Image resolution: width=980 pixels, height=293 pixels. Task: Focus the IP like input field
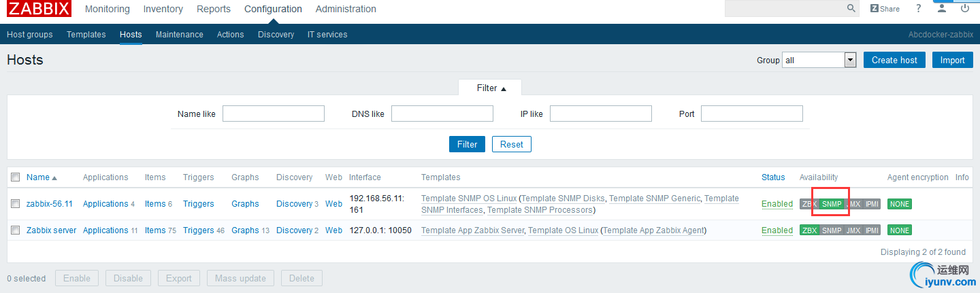click(x=601, y=114)
